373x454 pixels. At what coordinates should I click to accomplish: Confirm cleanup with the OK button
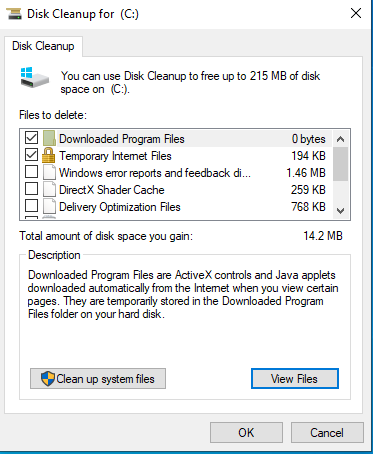pos(246,433)
